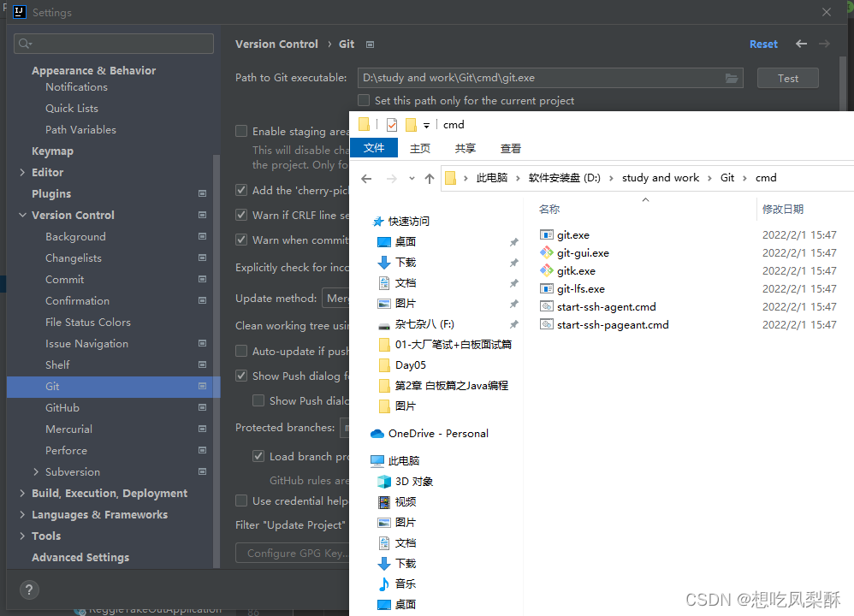Sort files by 修改日期 column header
The width and height of the screenshot is (854, 616).
click(x=783, y=209)
